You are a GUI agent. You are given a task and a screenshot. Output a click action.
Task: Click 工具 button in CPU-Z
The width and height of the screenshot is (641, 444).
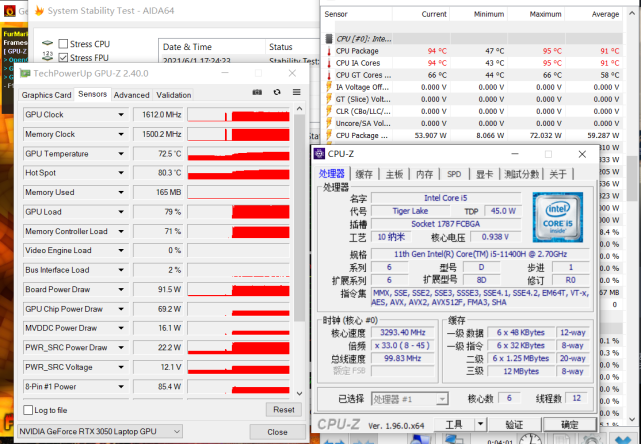454,425
